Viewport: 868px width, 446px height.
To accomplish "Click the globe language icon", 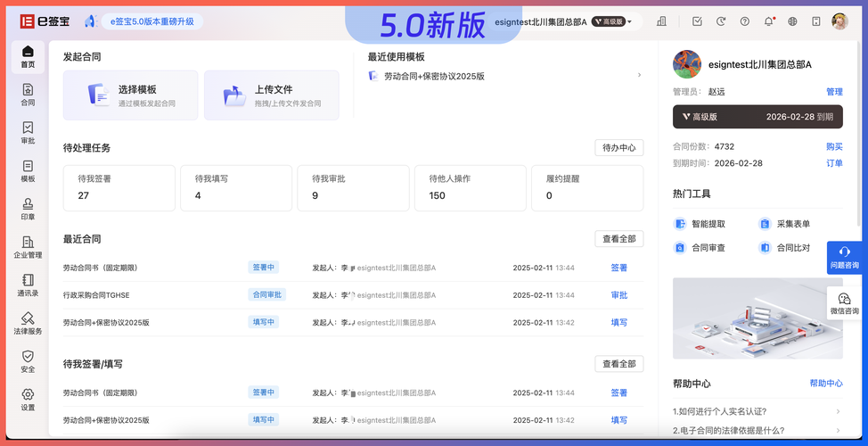I will tap(792, 21).
